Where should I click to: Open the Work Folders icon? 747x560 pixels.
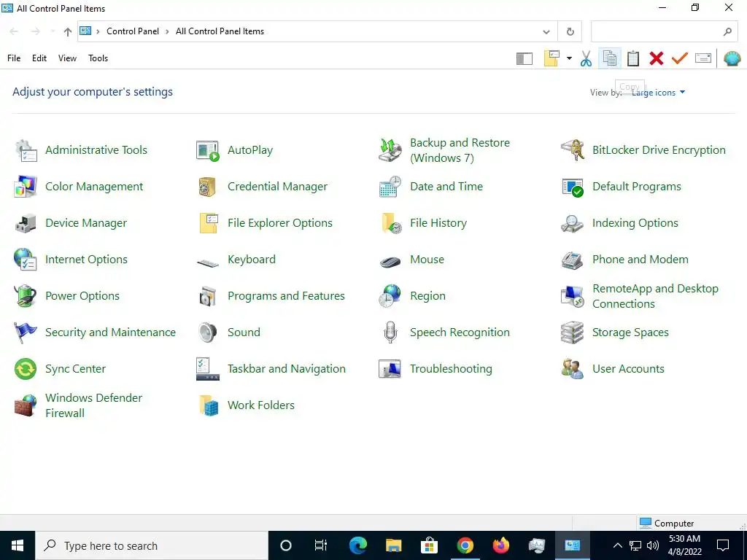pos(209,405)
